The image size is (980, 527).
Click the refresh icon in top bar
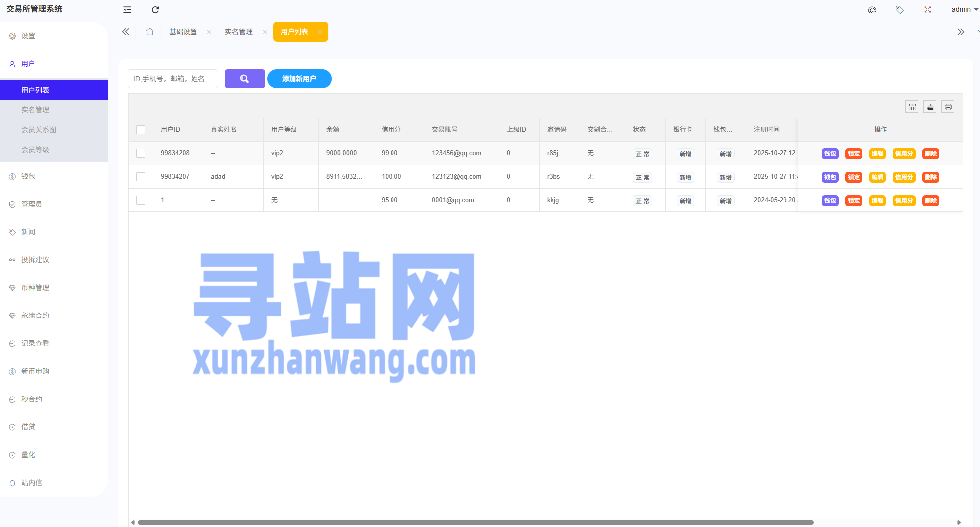click(x=155, y=10)
